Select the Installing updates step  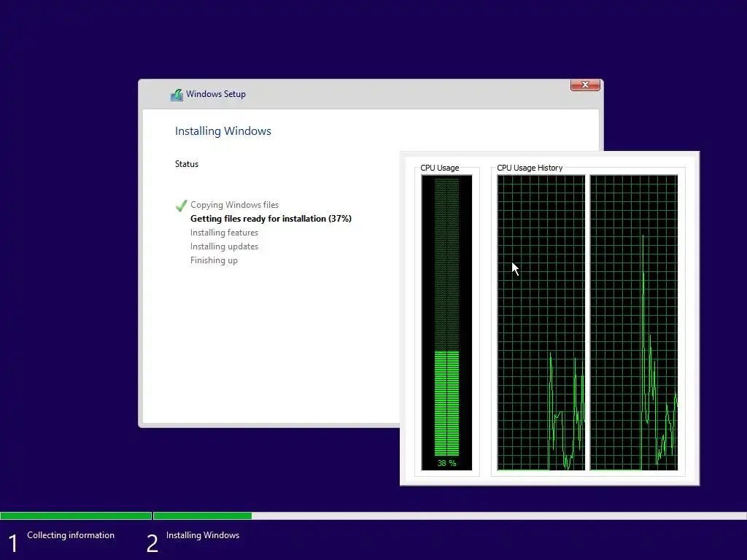point(225,246)
